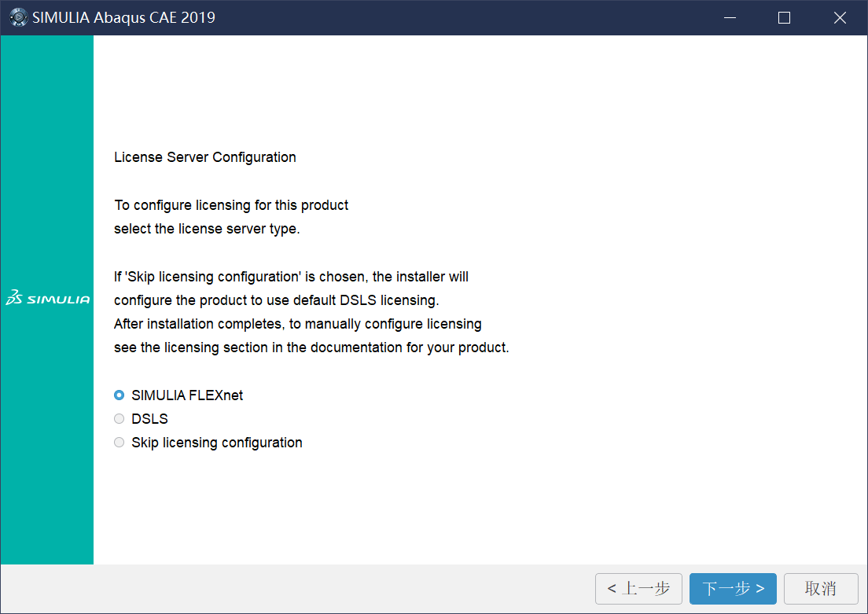This screenshot has height=614, width=868.
Task: Click the "Skip licensing configuration" option label
Action: point(217,443)
